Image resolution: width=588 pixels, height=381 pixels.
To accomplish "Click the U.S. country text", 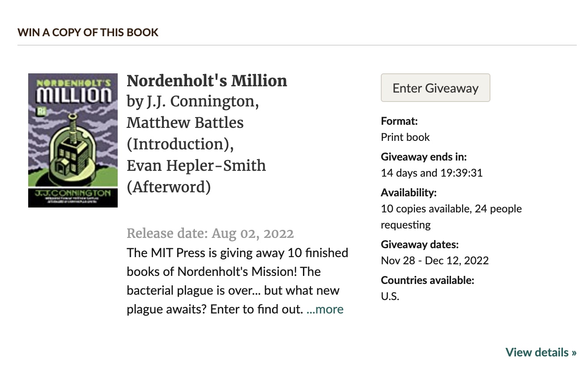I will point(390,296).
